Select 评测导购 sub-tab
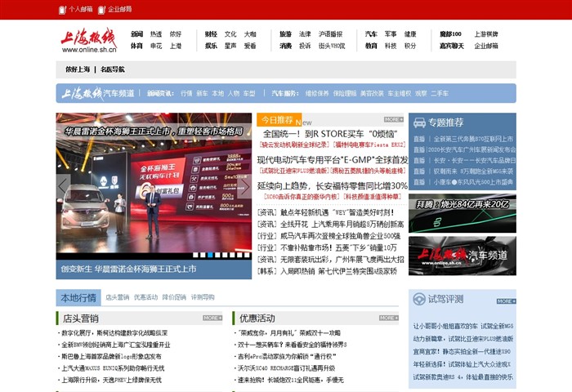The image size is (572, 392). 203,297
